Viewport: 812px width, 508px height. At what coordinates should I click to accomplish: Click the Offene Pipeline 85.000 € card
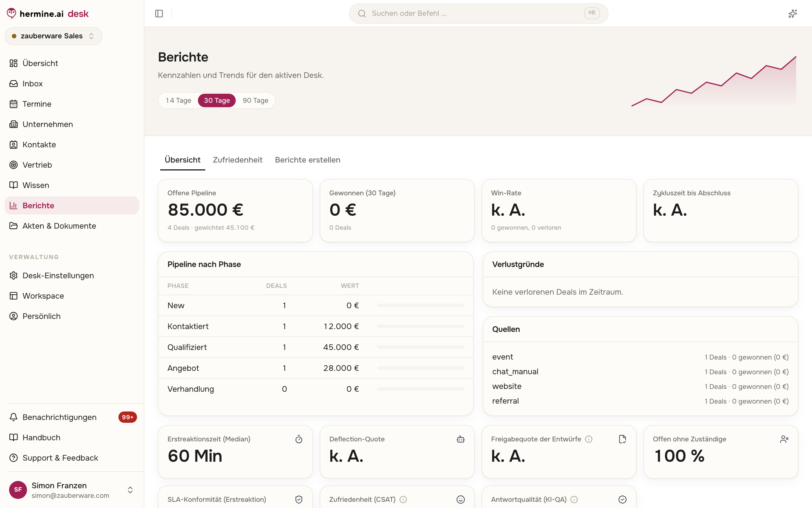coord(235,210)
